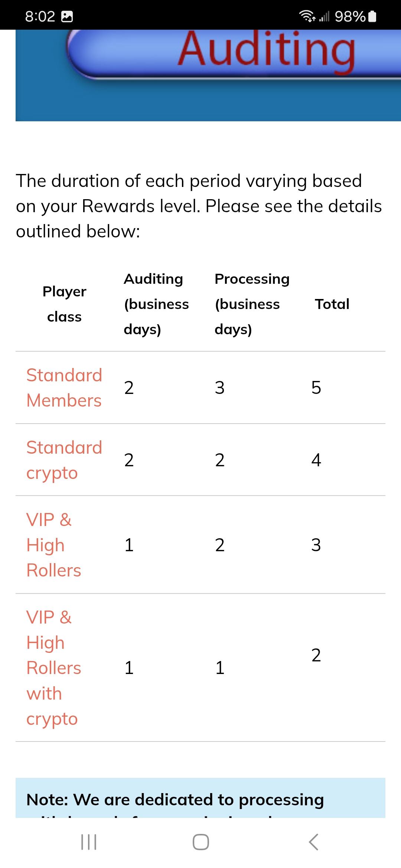Tap the Wi-Fi icon in status bar
Screen dimensions: 401x868
(x=307, y=16)
